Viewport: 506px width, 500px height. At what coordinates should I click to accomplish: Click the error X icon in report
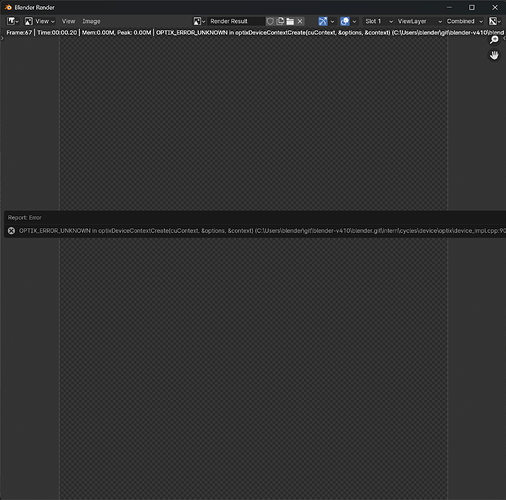[11, 231]
